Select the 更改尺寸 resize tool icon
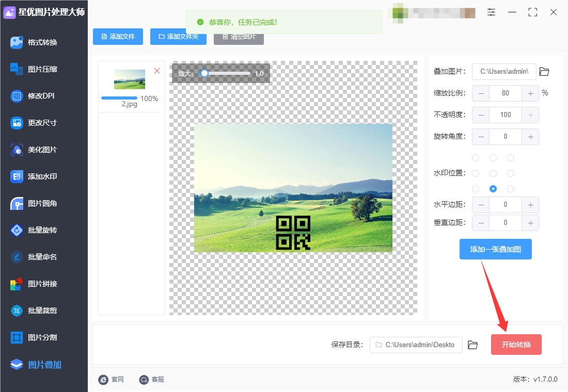 (17, 123)
